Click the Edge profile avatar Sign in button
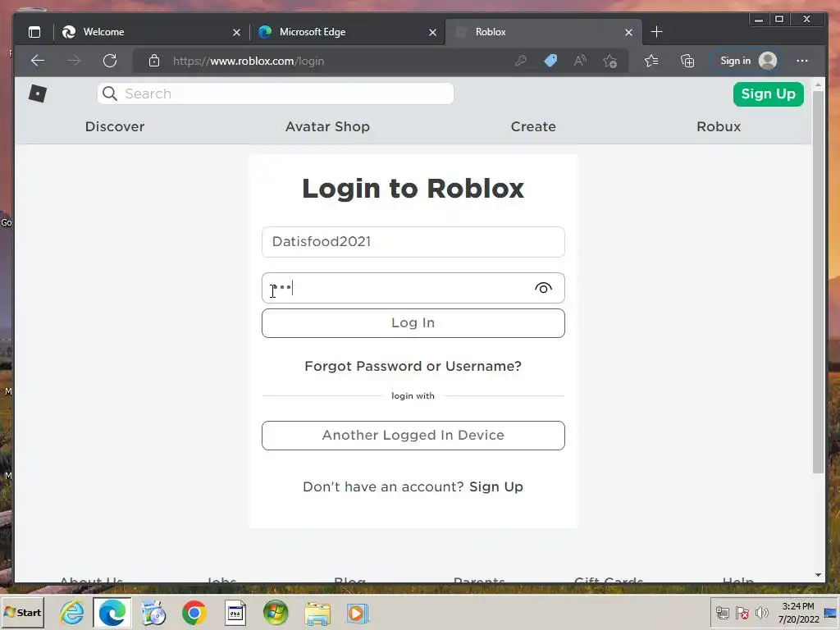 pos(748,61)
